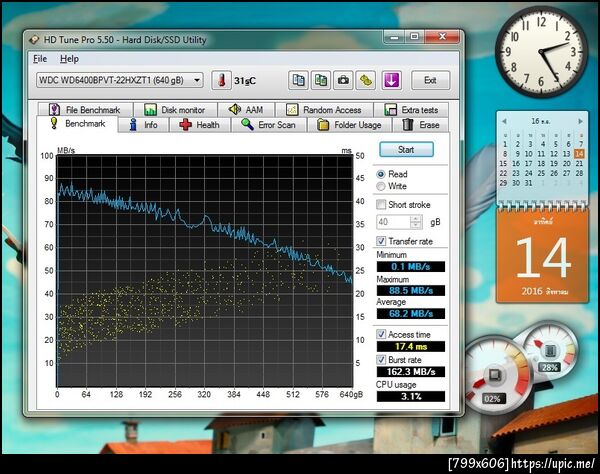Maximize the HD Tune Pro window
Image resolution: width=600 pixels, height=474 pixels.
(x=414, y=37)
